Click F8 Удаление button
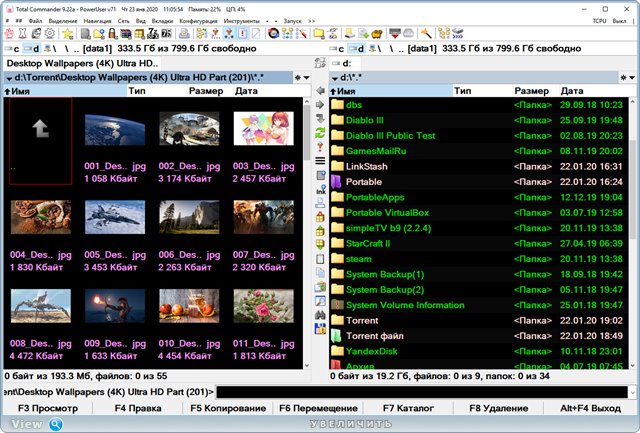Image resolution: width=640 pixels, height=433 pixels. (x=498, y=408)
